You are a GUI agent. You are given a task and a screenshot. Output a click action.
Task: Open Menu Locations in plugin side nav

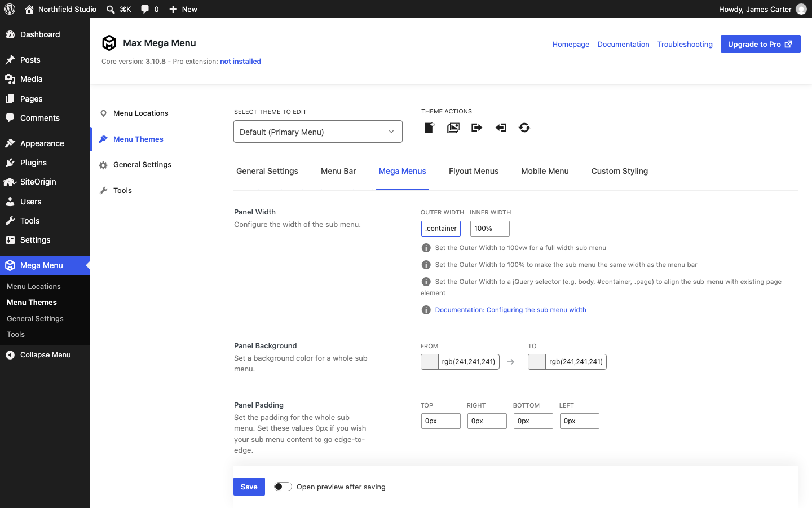[x=141, y=113]
